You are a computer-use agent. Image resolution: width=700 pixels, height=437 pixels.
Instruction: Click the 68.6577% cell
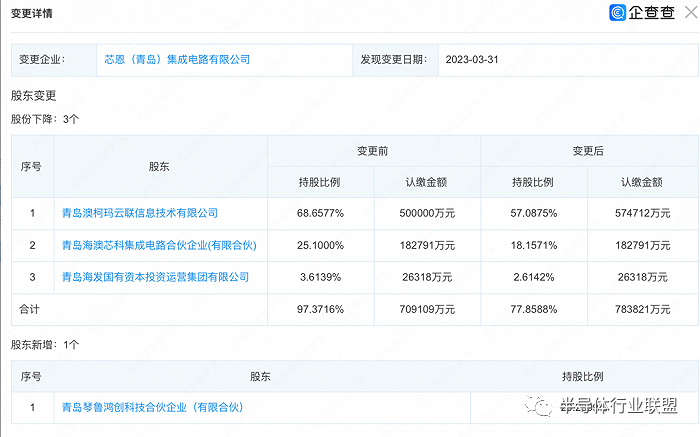click(321, 213)
